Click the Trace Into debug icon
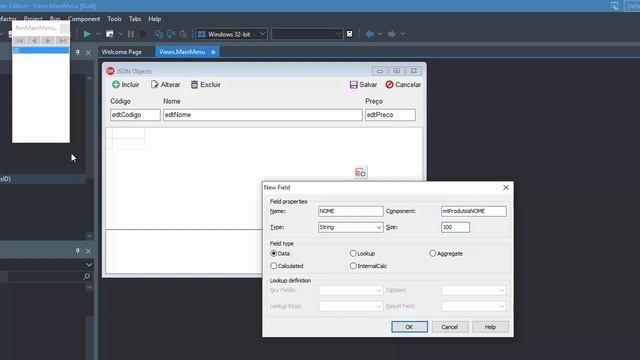The image size is (640, 360). tap(159, 34)
